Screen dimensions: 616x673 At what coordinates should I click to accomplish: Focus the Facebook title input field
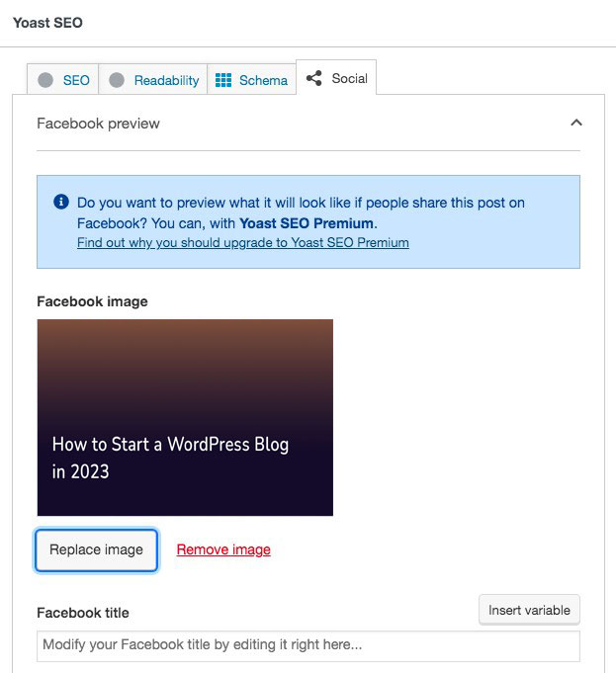coord(308,645)
